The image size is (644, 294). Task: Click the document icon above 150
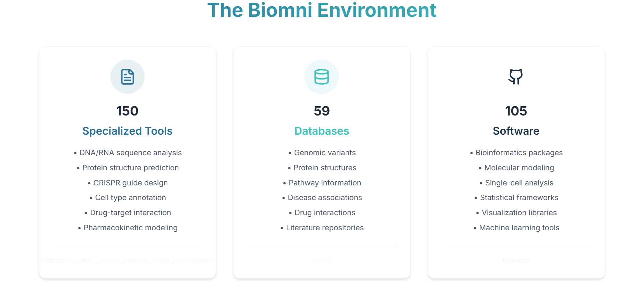click(128, 77)
